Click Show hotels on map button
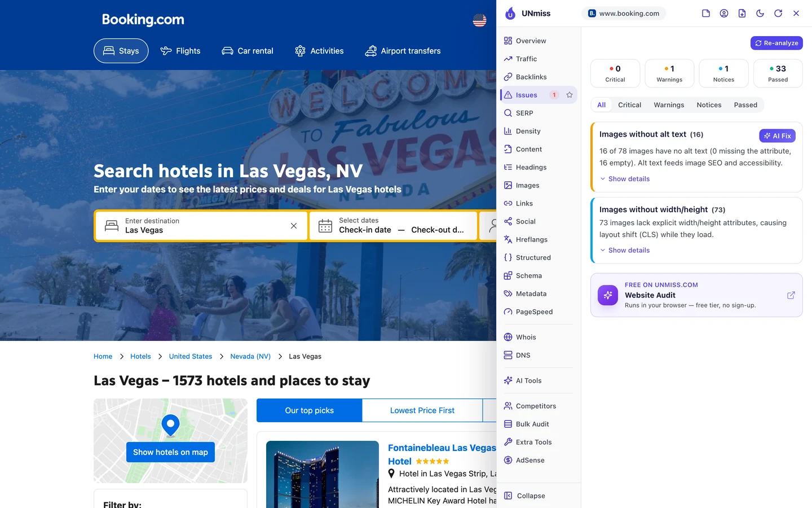The height and width of the screenshot is (508, 812). [x=170, y=452]
